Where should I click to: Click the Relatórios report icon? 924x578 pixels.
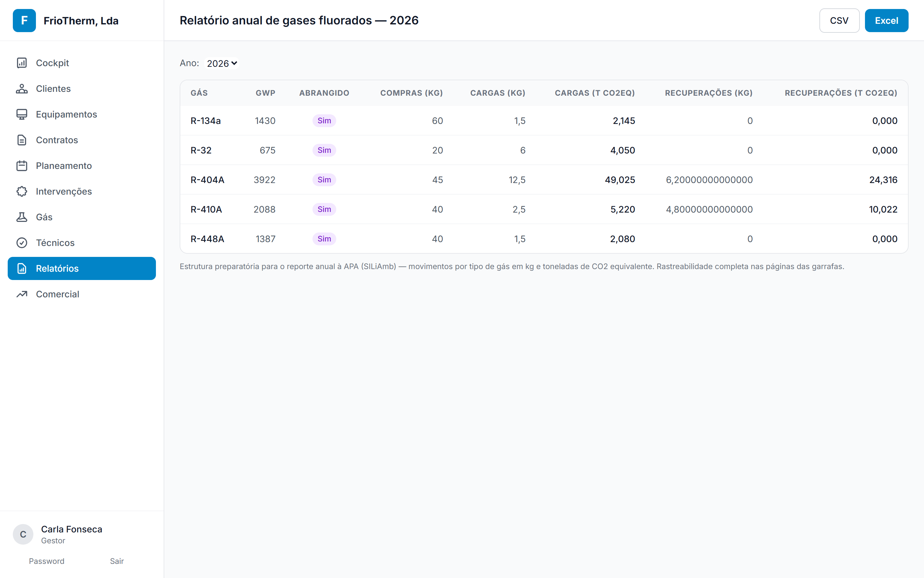22,268
